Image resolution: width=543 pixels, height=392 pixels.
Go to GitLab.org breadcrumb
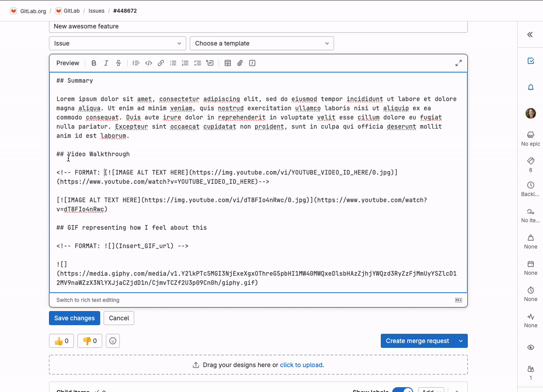(28, 11)
